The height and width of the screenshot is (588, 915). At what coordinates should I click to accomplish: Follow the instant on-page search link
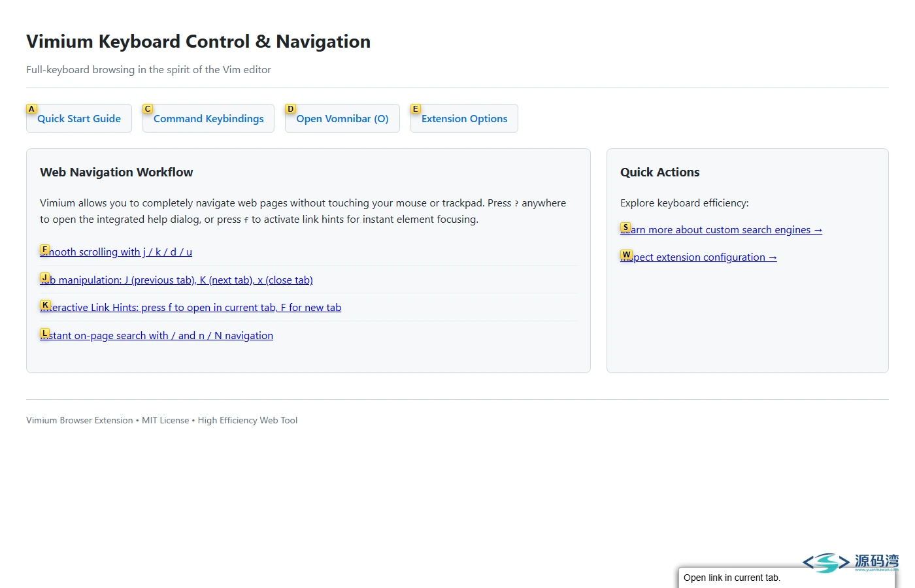(157, 336)
